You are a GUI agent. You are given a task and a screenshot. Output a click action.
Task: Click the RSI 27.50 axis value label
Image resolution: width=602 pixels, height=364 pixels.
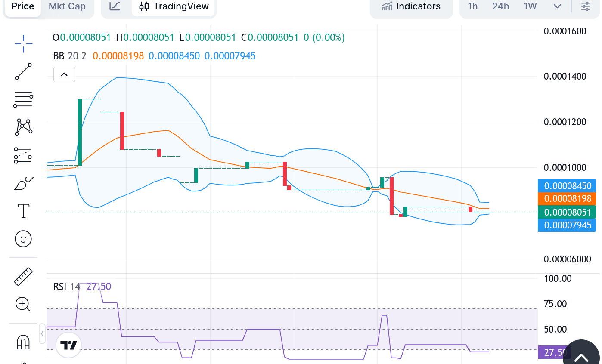click(x=554, y=352)
